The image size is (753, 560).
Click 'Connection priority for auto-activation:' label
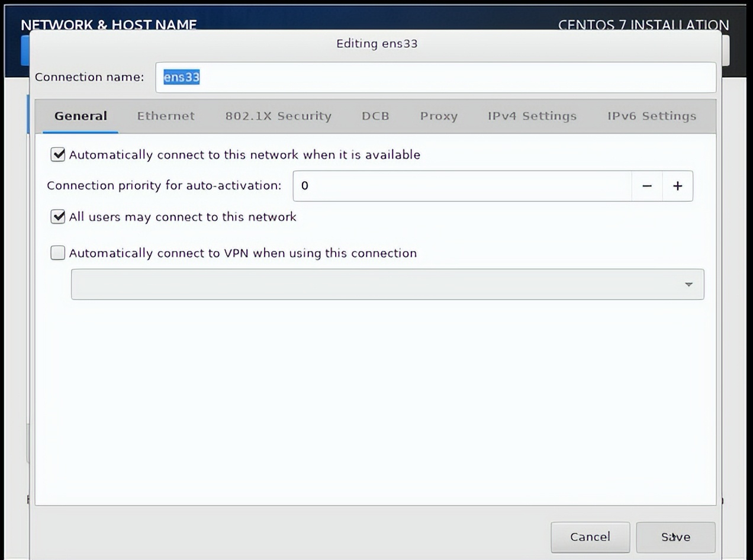[164, 186]
